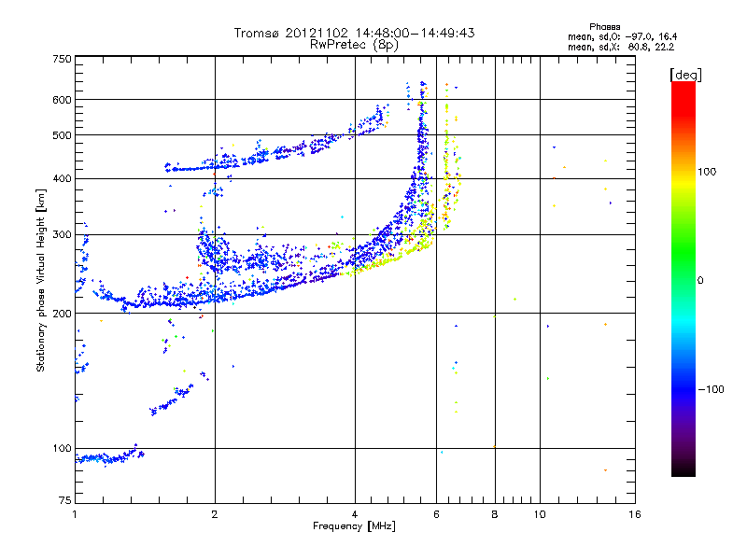Image resolution: width=747 pixels, height=560 pixels.
Task: Click the y-axis label "500"
Action: (x=62, y=135)
